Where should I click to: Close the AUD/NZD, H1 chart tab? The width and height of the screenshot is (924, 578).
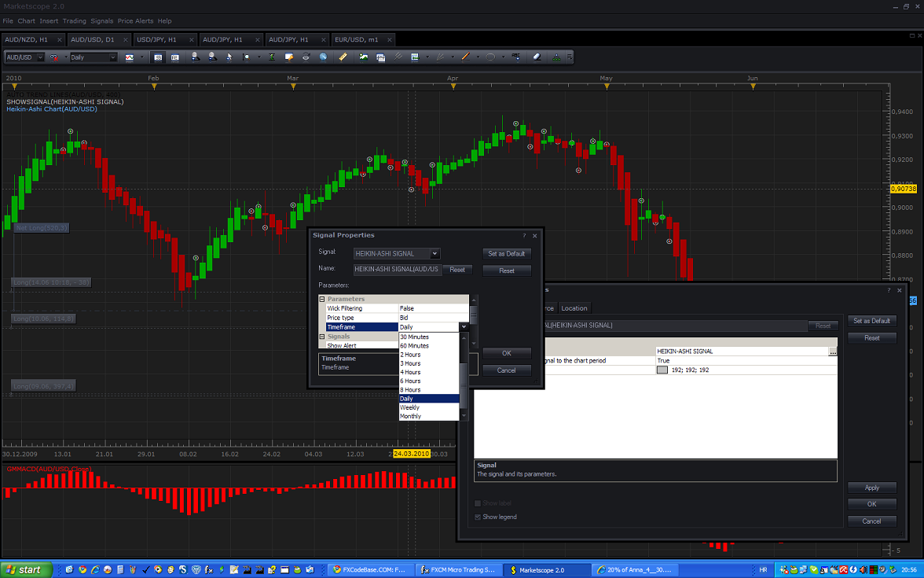point(60,39)
